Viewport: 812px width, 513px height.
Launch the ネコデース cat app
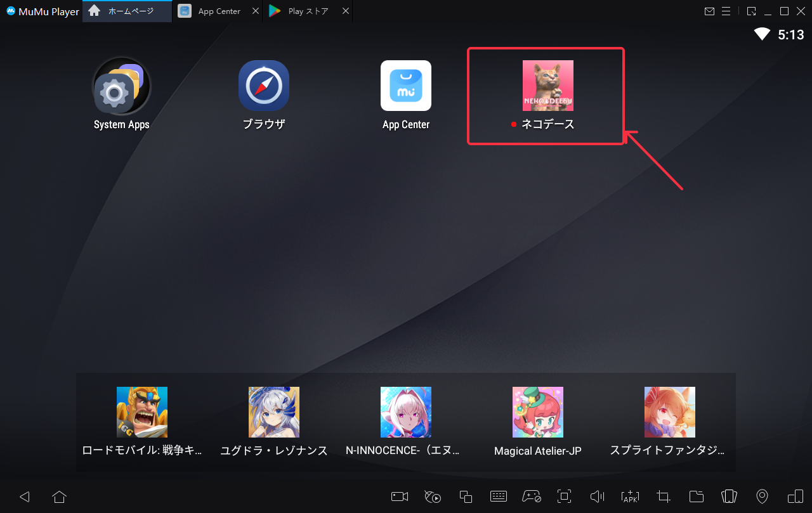click(548, 86)
